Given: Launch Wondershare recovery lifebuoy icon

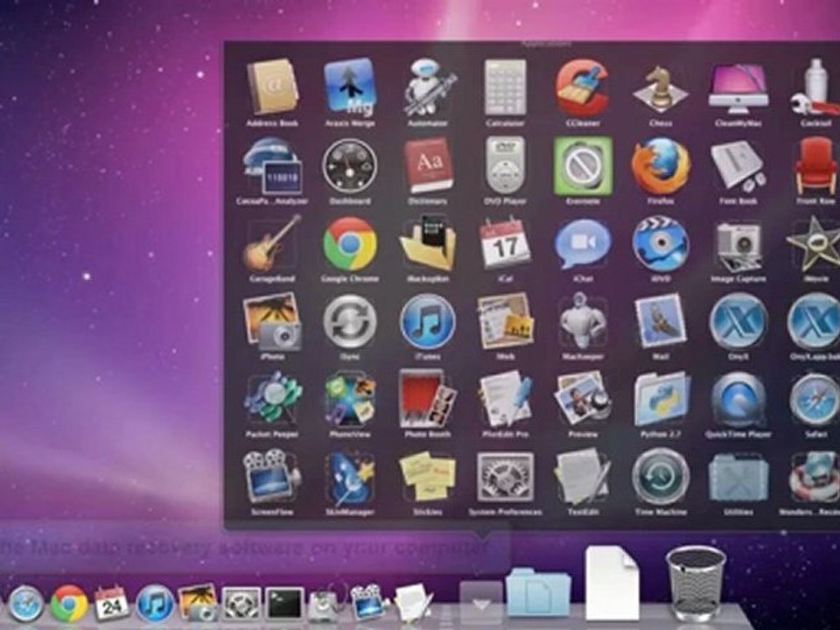Looking at the screenshot, I should [815, 477].
